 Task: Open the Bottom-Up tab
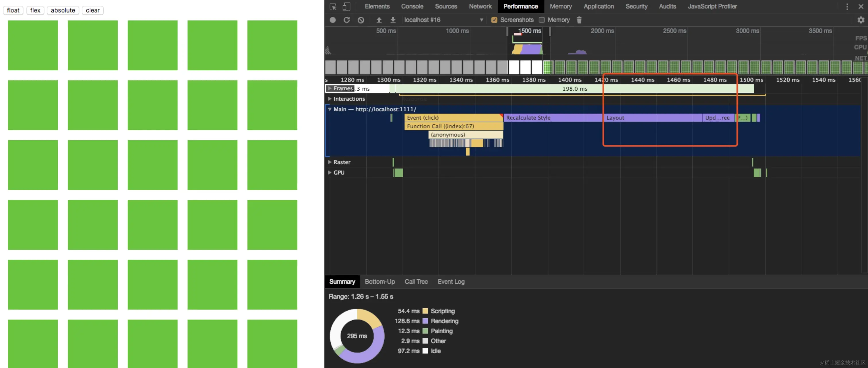pyautogui.click(x=379, y=281)
